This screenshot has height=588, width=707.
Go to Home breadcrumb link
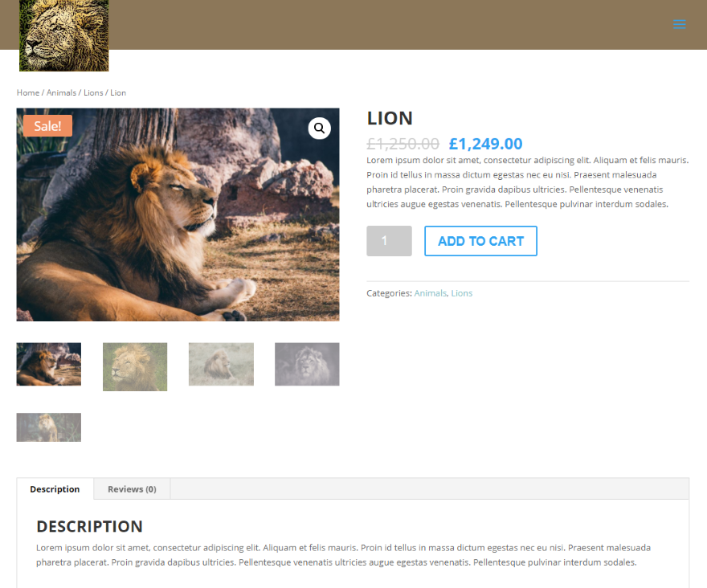point(28,93)
